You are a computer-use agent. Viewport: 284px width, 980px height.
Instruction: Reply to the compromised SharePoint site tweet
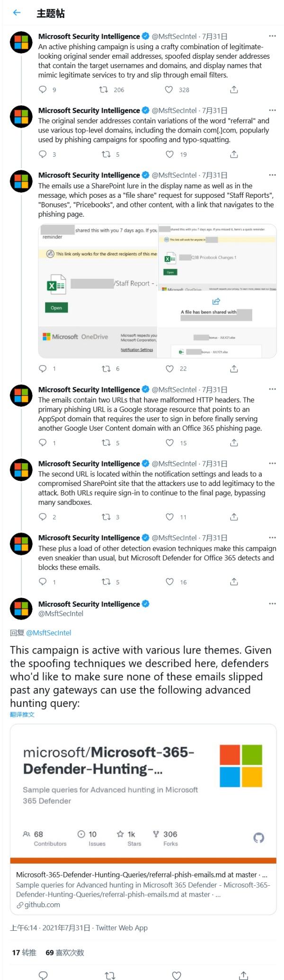pos(43,517)
